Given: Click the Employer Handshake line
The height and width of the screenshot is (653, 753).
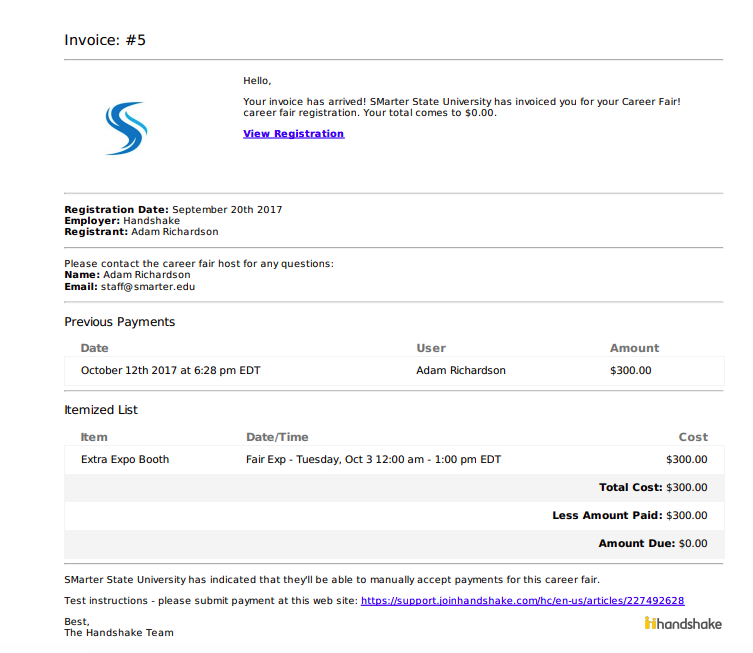Looking at the screenshot, I should pyautogui.click(x=122, y=221).
